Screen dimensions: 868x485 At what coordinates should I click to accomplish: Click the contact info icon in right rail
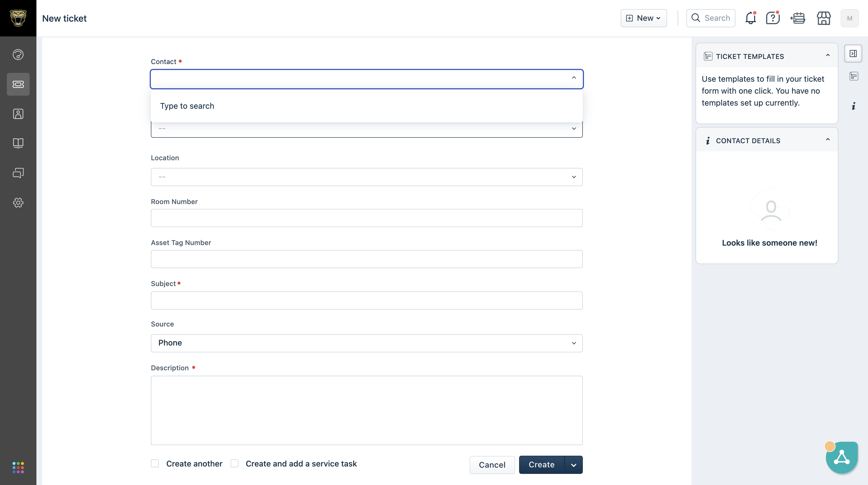coord(853,106)
